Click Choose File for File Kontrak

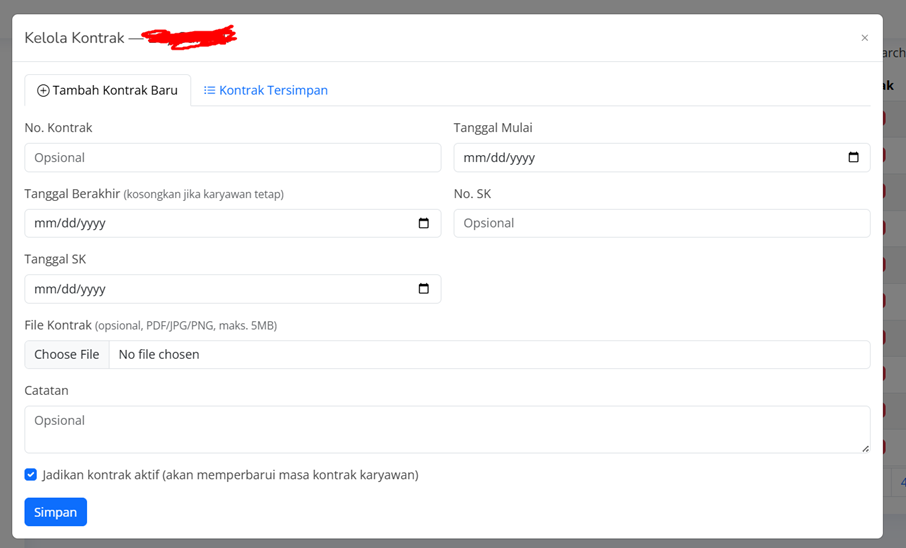[x=67, y=354]
